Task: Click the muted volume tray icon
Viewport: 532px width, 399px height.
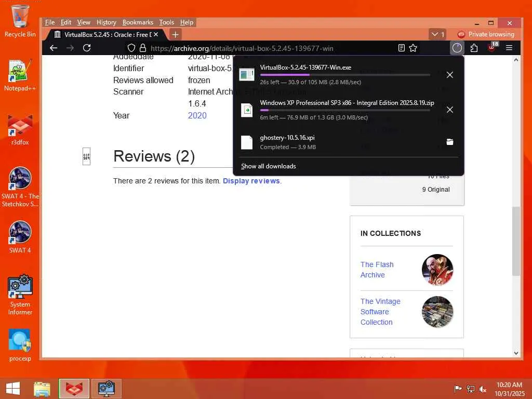Action: pyautogui.click(x=483, y=389)
